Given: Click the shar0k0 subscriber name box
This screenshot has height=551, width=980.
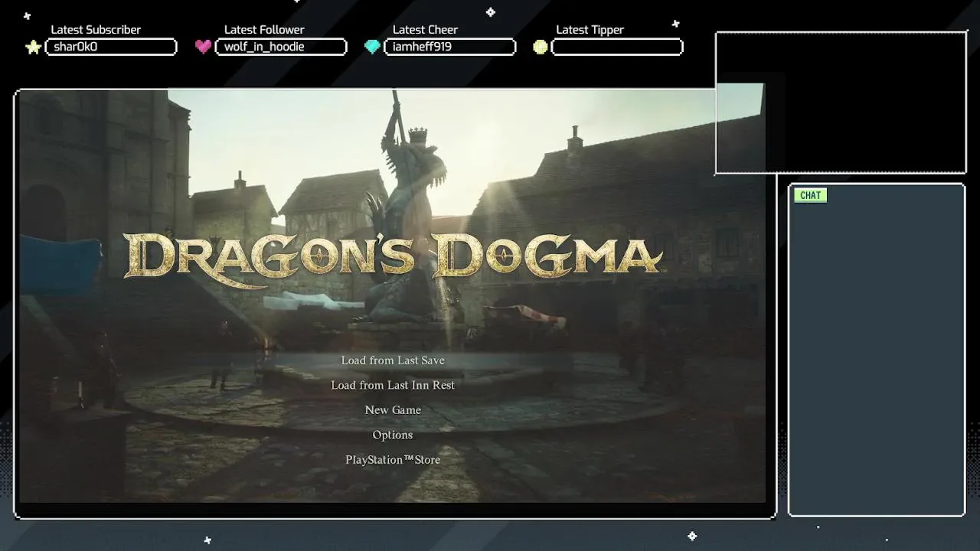Looking at the screenshot, I should 111,47.
